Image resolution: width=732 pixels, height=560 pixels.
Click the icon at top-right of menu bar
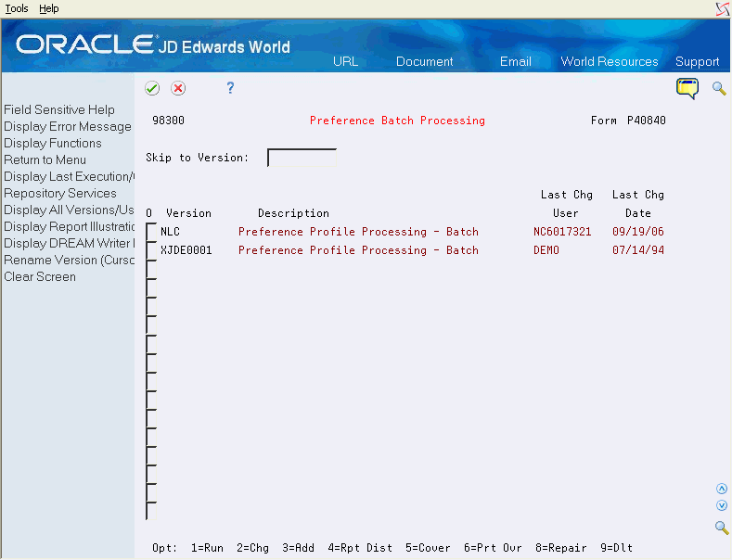click(723, 8)
